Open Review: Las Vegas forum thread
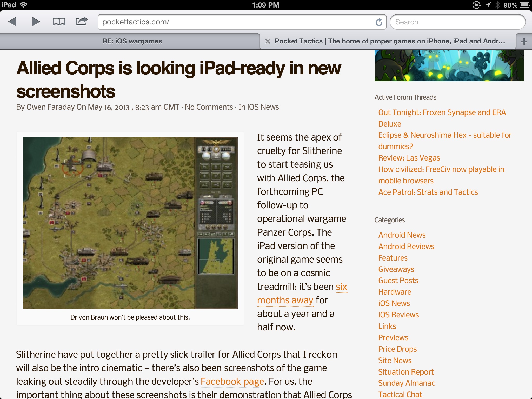 coord(409,158)
